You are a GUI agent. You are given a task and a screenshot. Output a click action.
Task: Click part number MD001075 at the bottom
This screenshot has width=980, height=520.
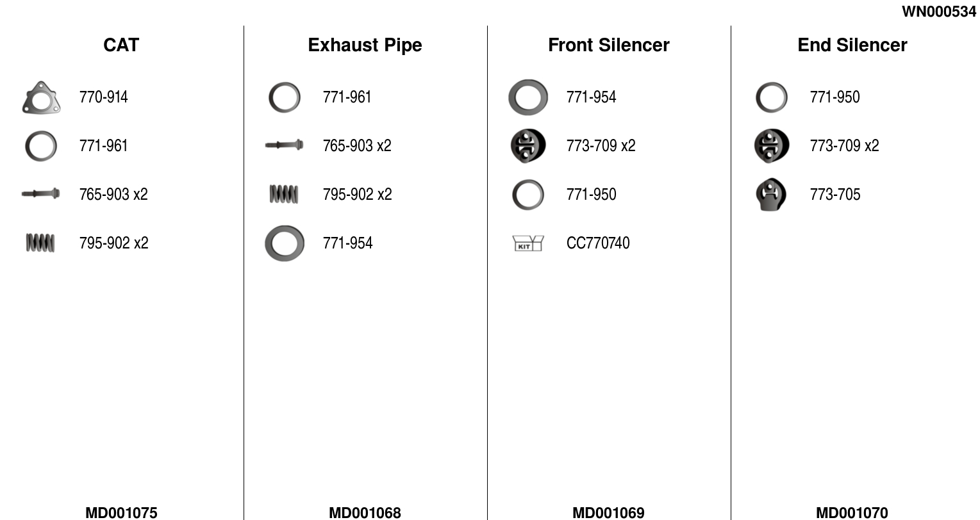[121, 512]
